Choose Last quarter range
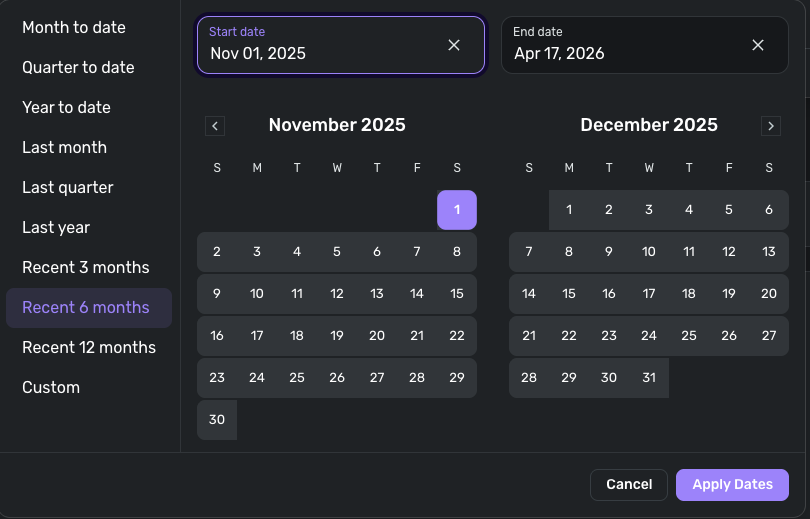This screenshot has width=810, height=519. [x=68, y=187]
